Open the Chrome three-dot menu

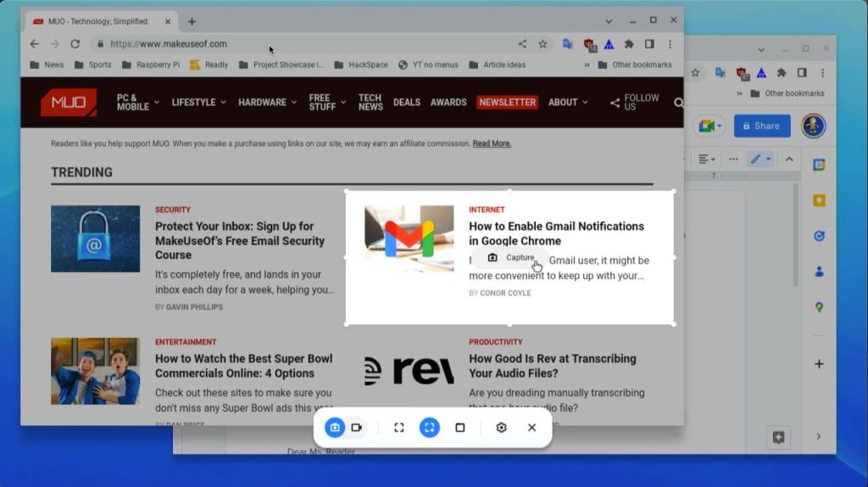coord(670,44)
